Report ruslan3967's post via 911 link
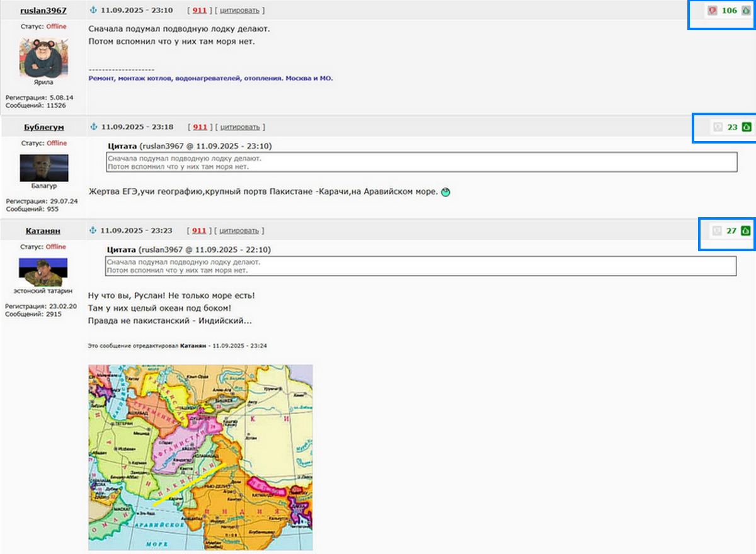Screen dimensions: 756x554 [x=200, y=11]
